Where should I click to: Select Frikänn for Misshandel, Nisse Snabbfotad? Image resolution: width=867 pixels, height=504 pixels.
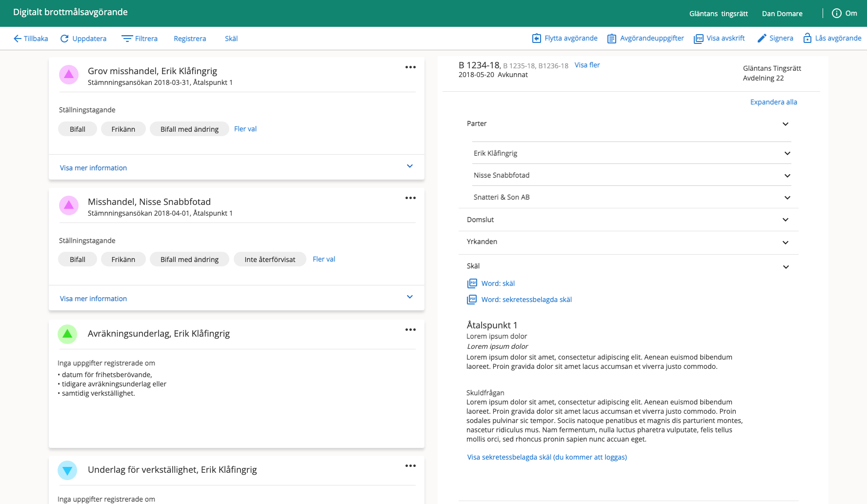click(x=123, y=259)
